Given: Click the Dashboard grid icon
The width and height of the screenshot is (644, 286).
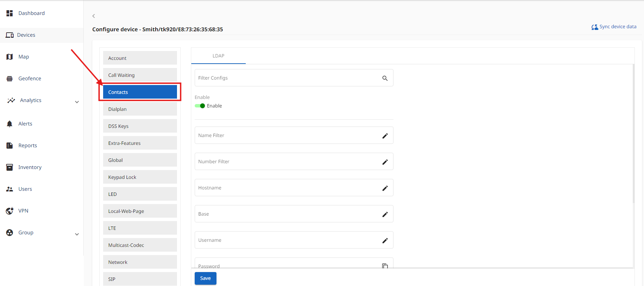Looking at the screenshot, I should pyautogui.click(x=10, y=13).
